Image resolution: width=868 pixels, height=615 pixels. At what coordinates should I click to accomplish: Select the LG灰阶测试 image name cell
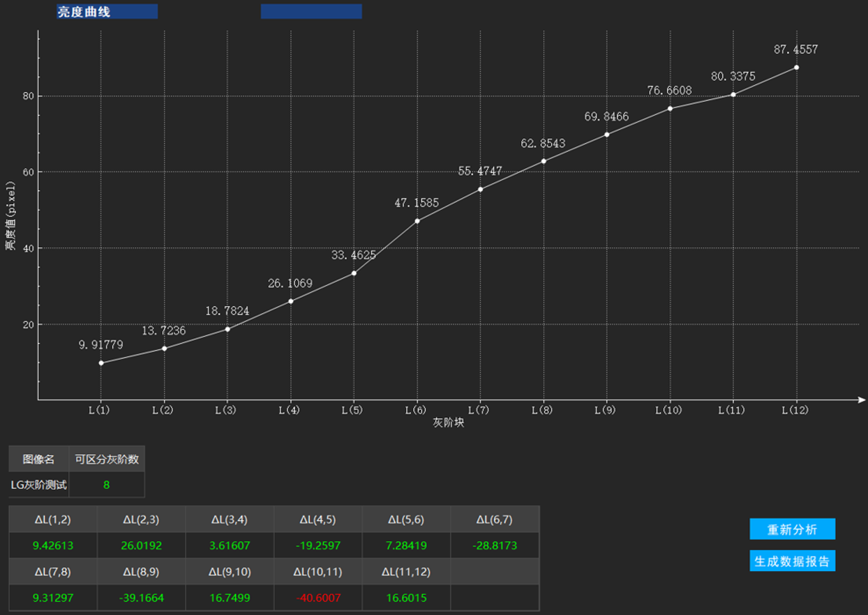[x=39, y=485]
